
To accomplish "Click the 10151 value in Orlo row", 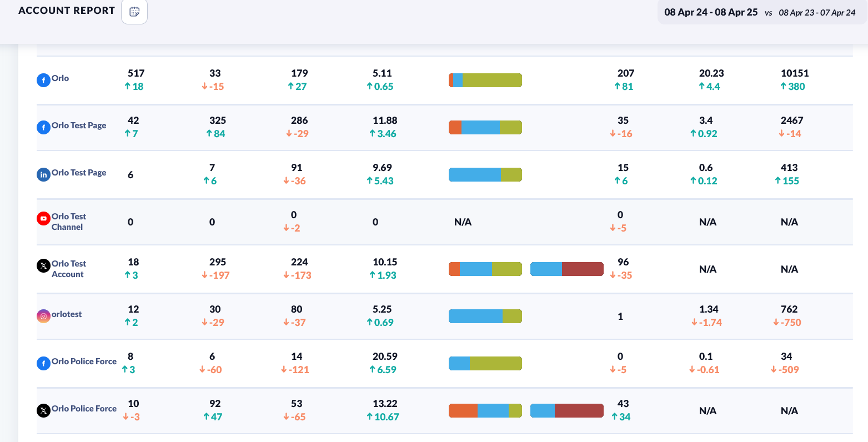I will click(795, 73).
